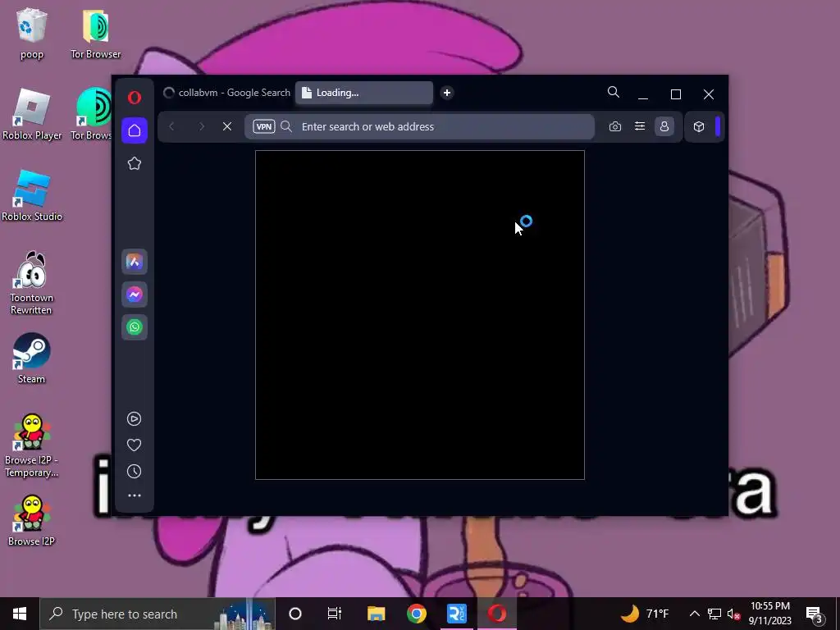This screenshot has height=630, width=840.
Task: Open the notification center icon
Action: pos(815,614)
